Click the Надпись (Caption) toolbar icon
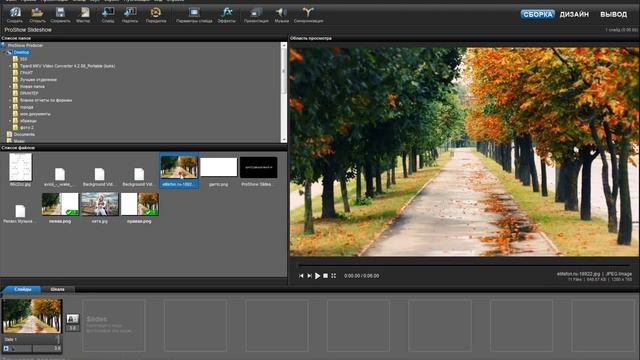Viewport: 640px width, 360px height. pos(130,15)
